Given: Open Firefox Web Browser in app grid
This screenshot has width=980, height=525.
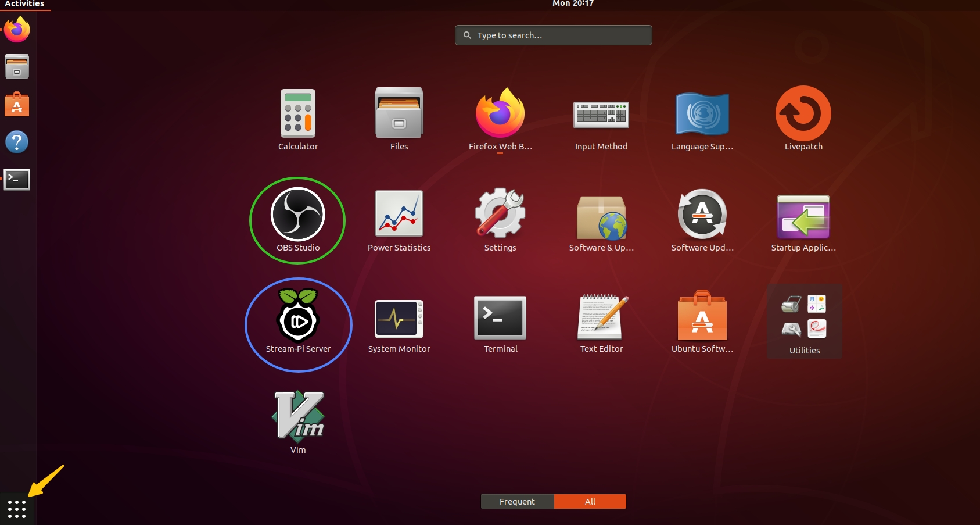Looking at the screenshot, I should (500, 120).
